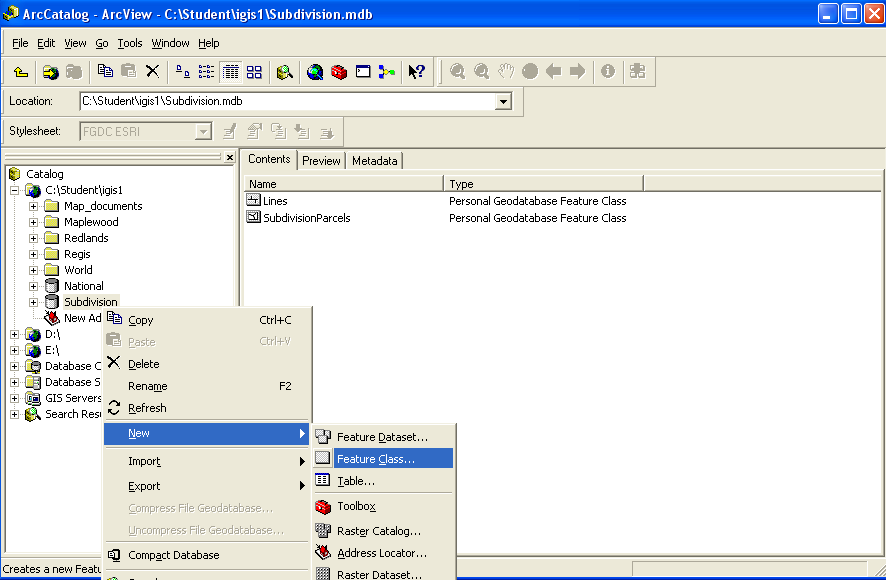Click the Full Extent globe icon
This screenshot has width=886, height=580.
point(530,71)
